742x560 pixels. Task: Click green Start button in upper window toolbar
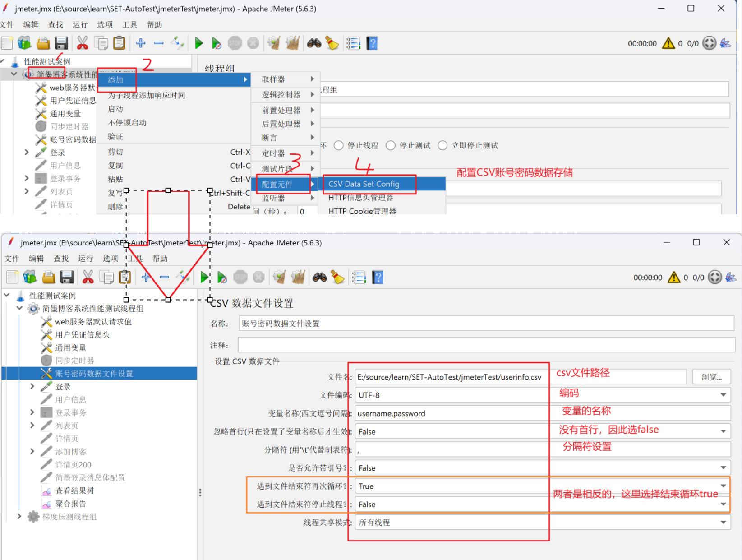point(198,43)
